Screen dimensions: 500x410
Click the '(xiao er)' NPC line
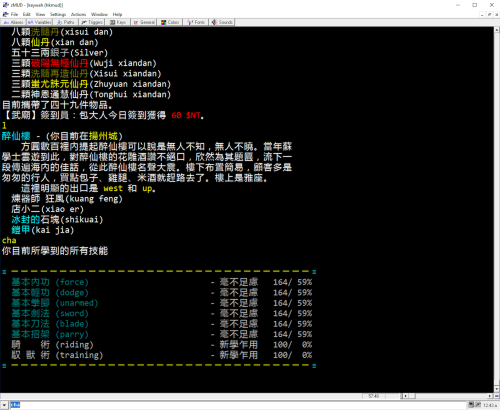48,209
